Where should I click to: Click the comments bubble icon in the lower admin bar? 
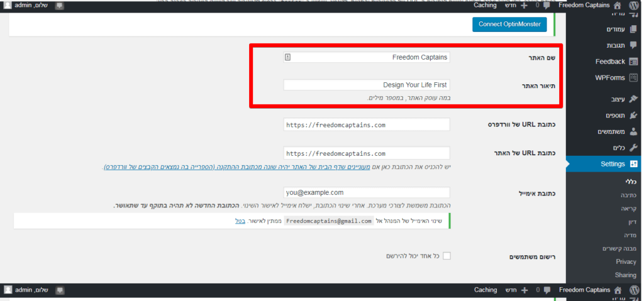547,290
